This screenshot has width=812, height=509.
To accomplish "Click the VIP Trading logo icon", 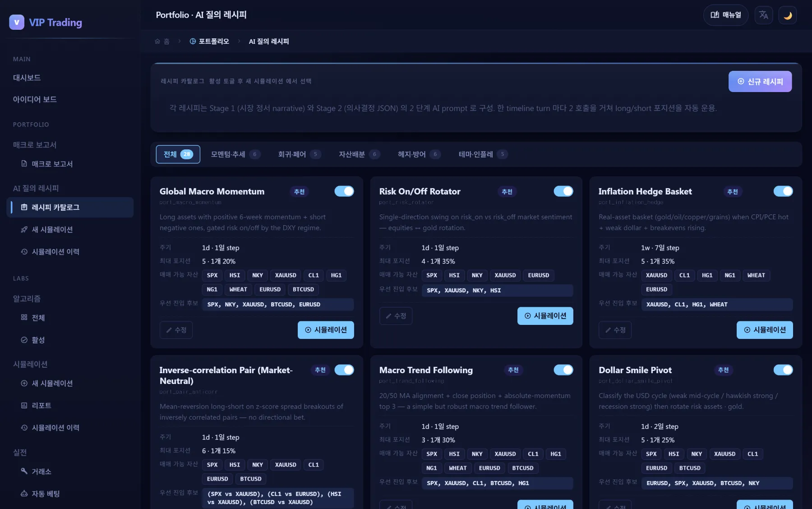I will (x=17, y=22).
